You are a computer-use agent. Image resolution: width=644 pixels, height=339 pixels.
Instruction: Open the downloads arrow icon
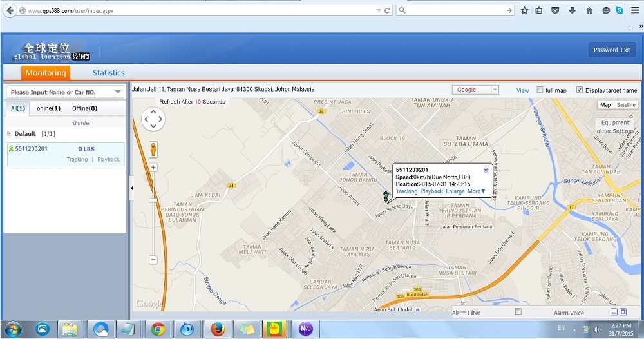click(572, 11)
